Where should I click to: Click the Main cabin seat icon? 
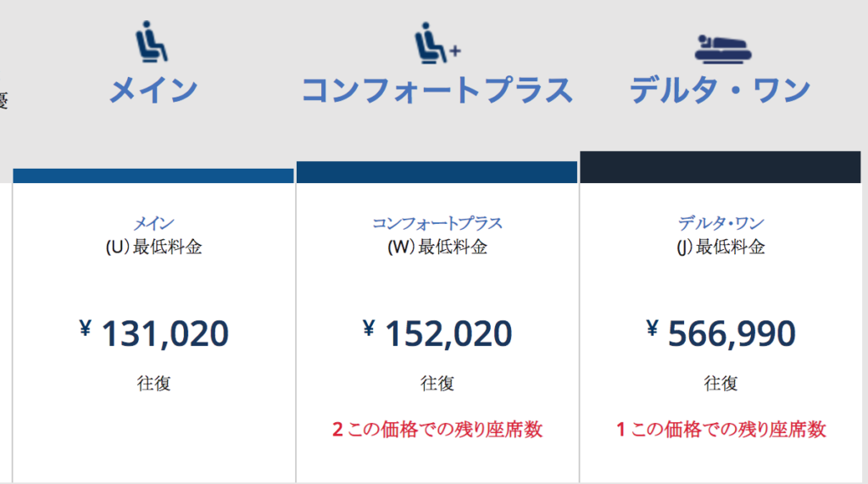152,42
